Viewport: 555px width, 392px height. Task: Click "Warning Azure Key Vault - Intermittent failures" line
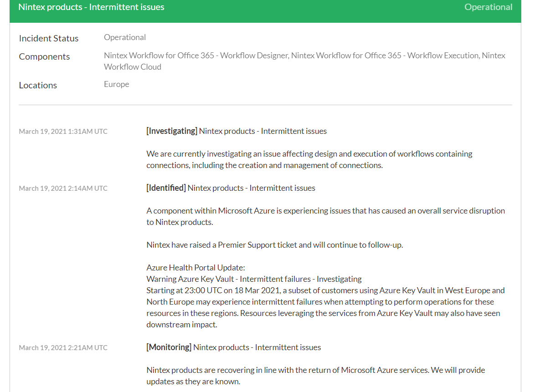[254, 279]
